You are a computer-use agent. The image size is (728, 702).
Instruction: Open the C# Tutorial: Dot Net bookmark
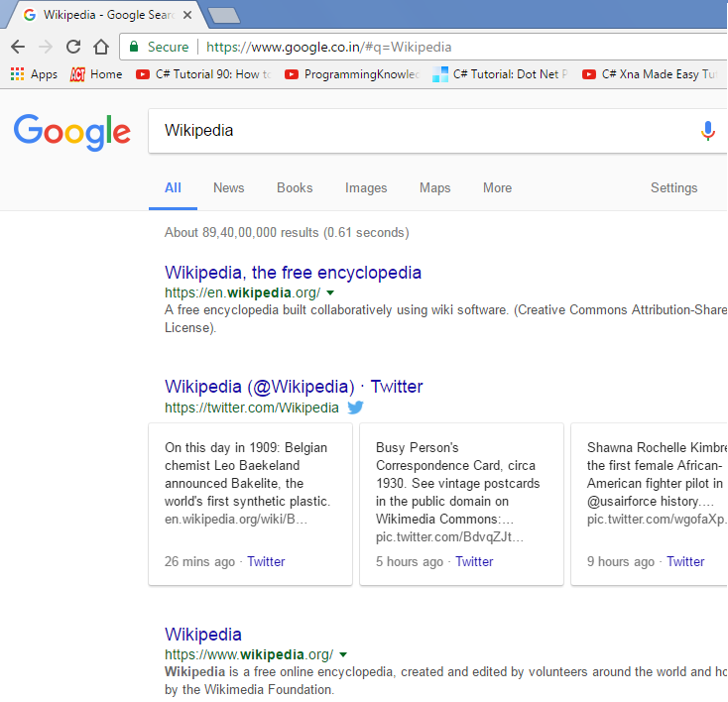click(x=500, y=74)
